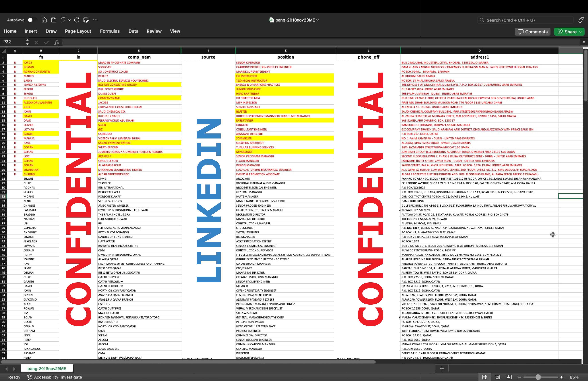Image resolution: width=588 pixels, height=381 pixels.
Task: Switch to Normal view in status bar
Action: tap(485, 377)
